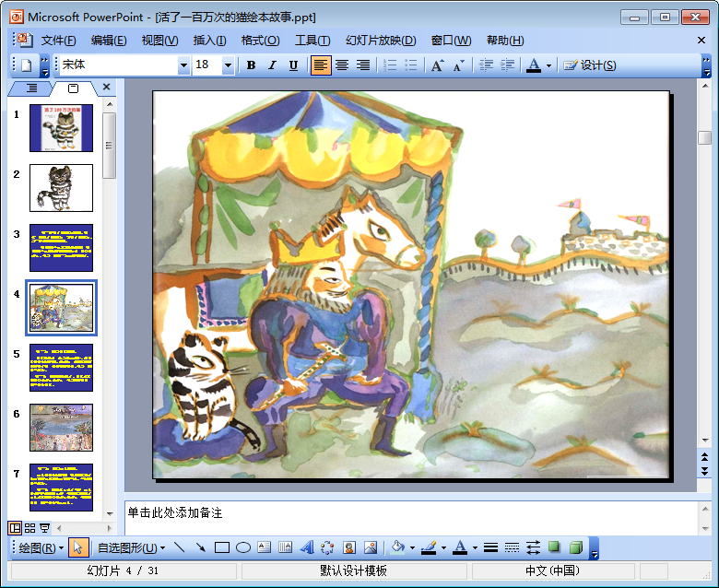Switch to the outline tab

(x=31, y=88)
